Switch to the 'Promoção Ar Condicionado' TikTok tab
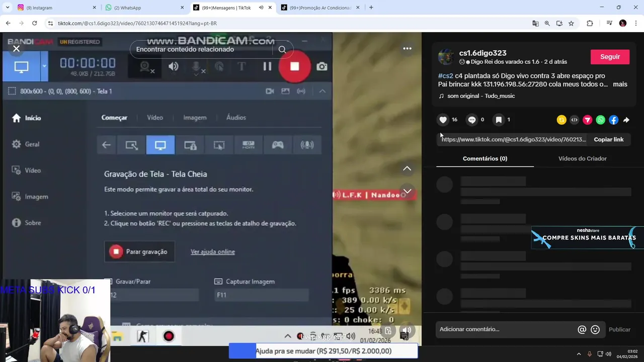The height and width of the screenshot is (362, 644). 320,8
